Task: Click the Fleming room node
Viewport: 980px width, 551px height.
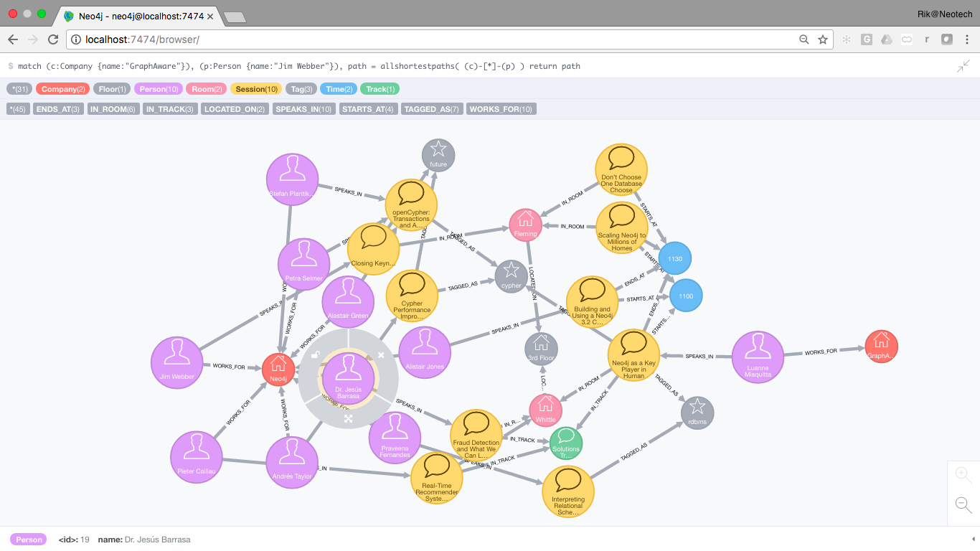Action: point(526,225)
